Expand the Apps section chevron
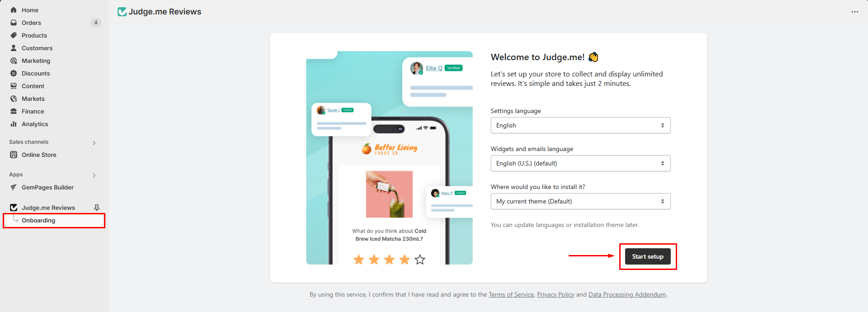The image size is (868, 312). (94, 175)
